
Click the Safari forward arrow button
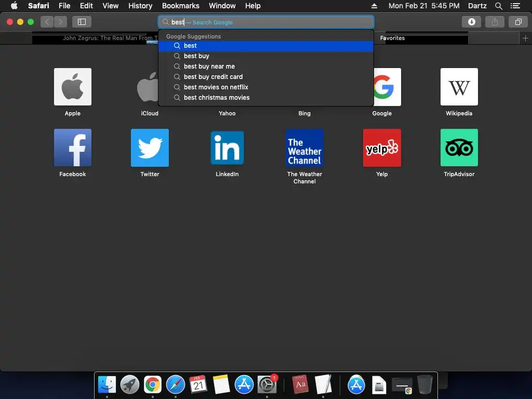(60, 22)
